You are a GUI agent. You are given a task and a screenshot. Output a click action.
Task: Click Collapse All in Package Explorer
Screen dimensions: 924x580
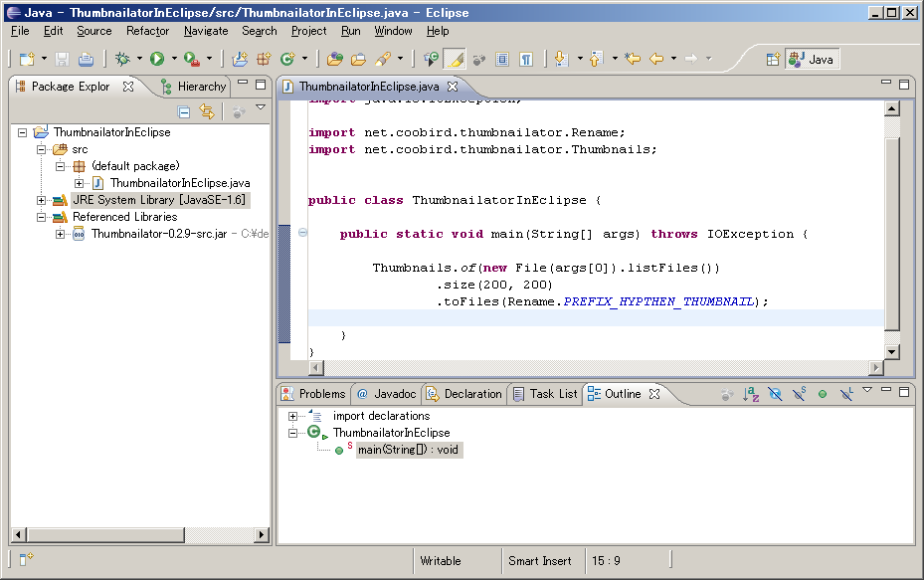184,111
